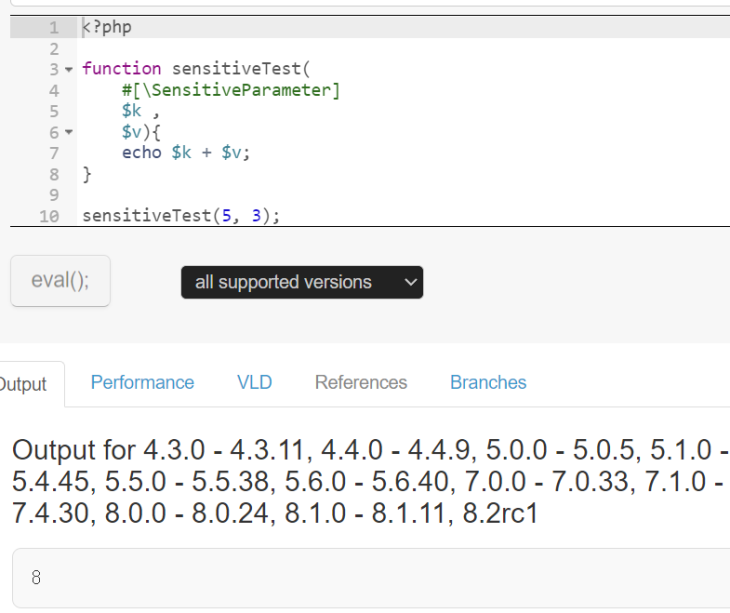Click the output box showing 8

[370, 578]
